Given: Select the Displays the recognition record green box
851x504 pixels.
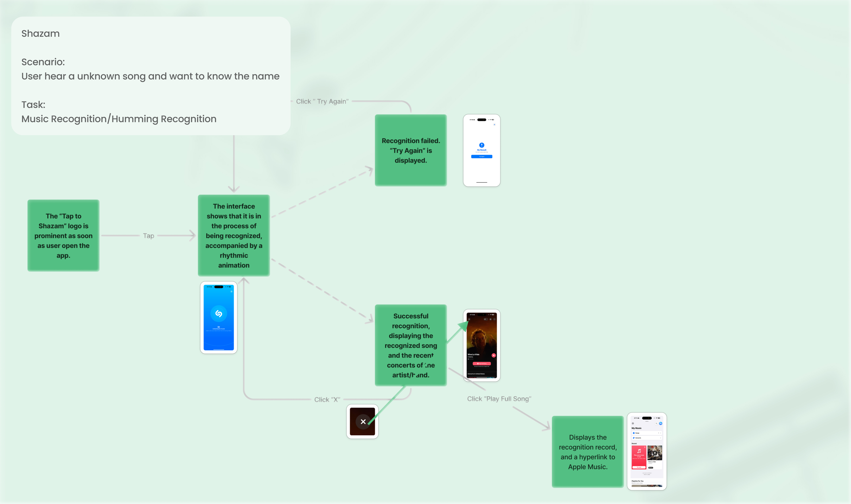Looking at the screenshot, I should tap(588, 452).
